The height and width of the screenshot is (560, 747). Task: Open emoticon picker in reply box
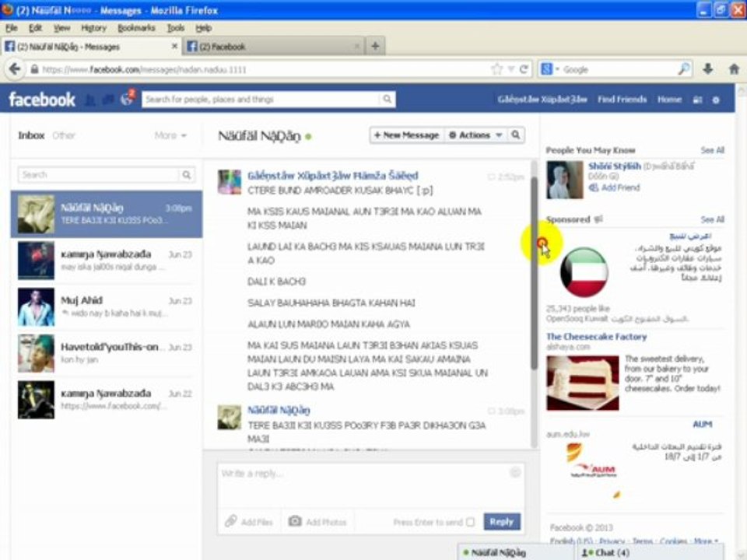pyautogui.click(x=514, y=472)
